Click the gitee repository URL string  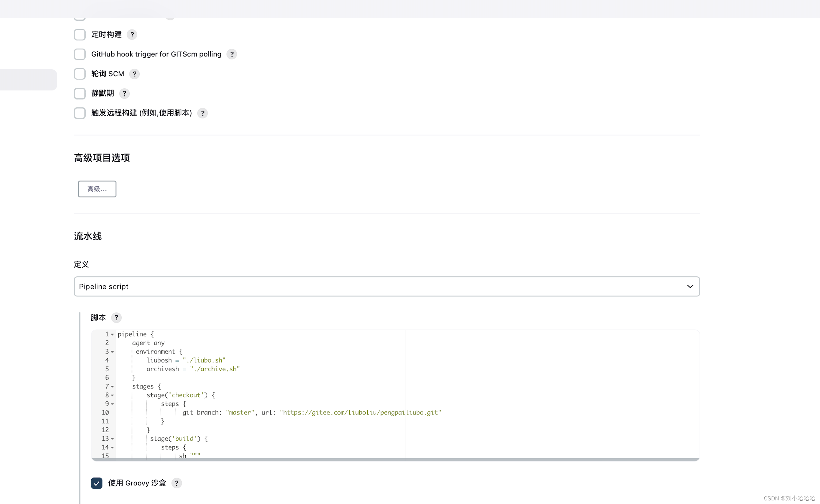[360, 413]
